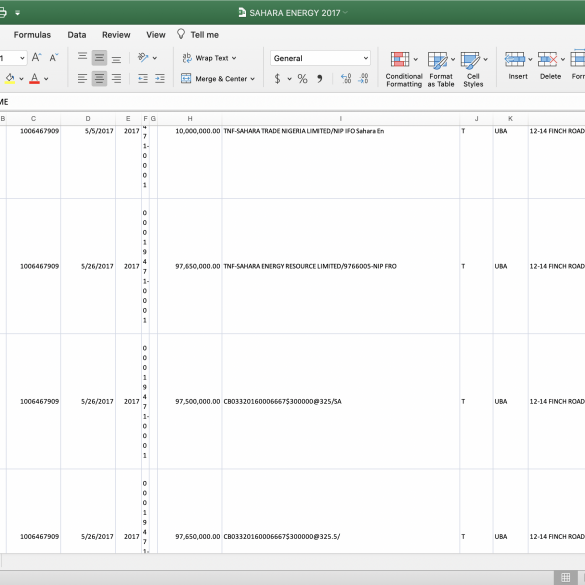Decrease font size with the smaller A icon
The height and width of the screenshot is (585, 585).
point(54,57)
